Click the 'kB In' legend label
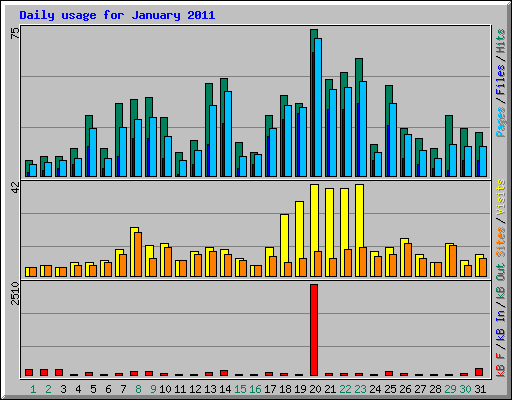The image size is (512, 400). click(x=500, y=325)
